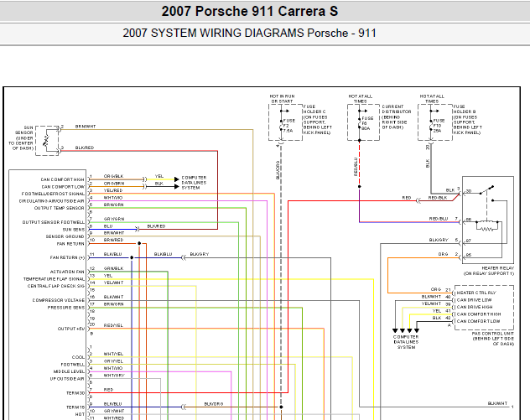The image size is (530, 420).
Task: Click the GRY/YEL wire color label
Action: coord(113,360)
